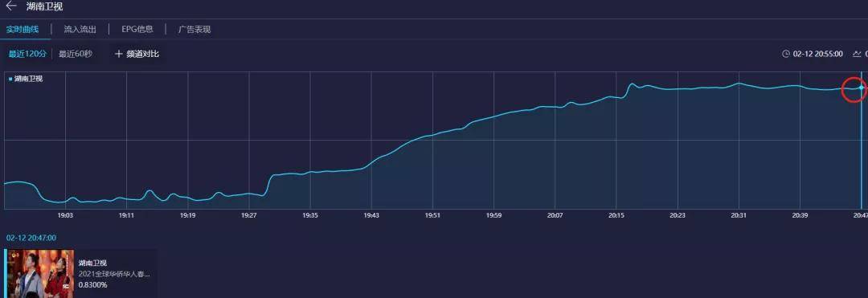868x298 pixels.
Task: Click the 19:19 time axis label
Action: pyautogui.click(x=187, y=215)
